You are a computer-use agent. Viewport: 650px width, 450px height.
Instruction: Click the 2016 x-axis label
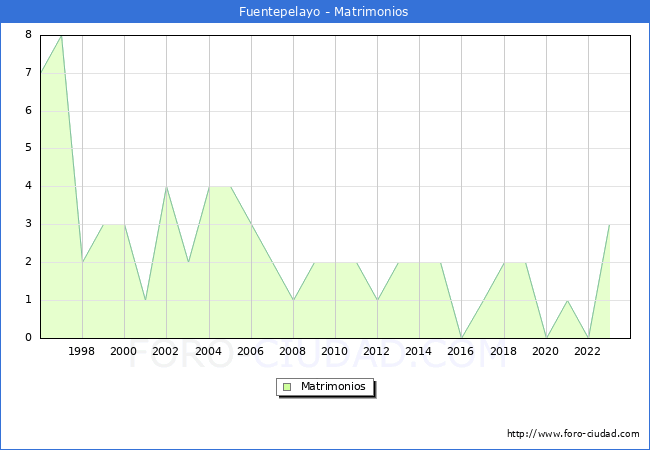(461, 351)
